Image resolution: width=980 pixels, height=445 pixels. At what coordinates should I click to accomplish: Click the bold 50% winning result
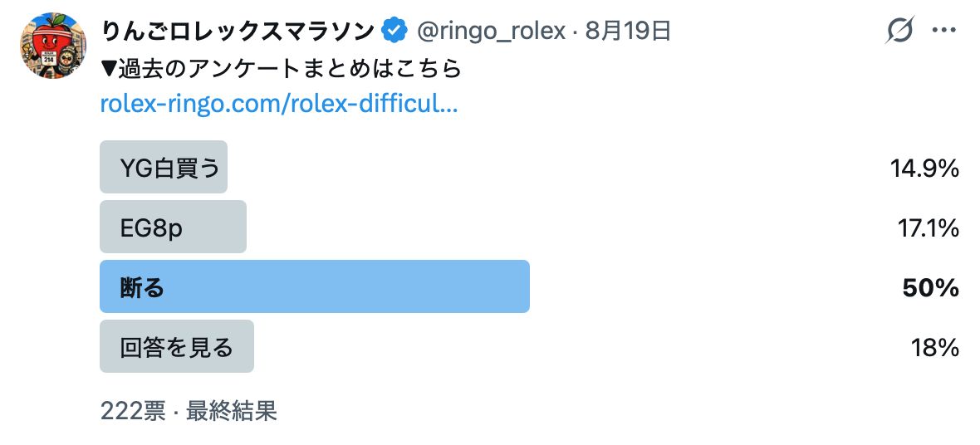pyautogui.click(x=931, y=287)
